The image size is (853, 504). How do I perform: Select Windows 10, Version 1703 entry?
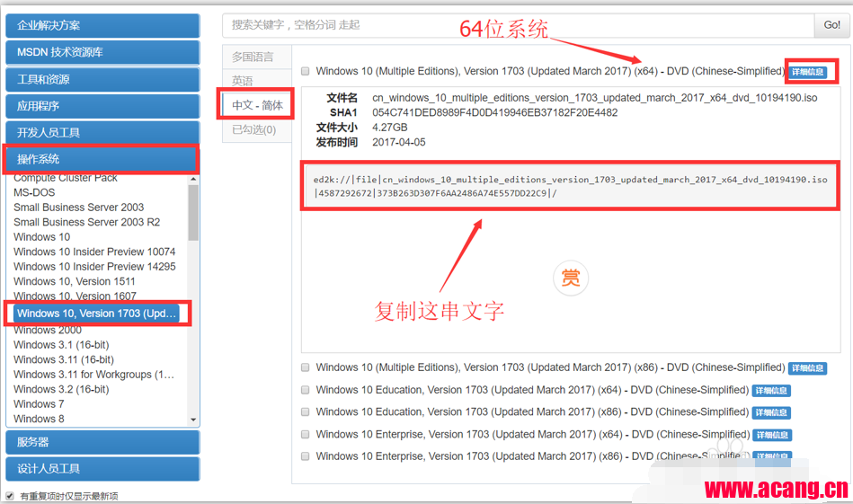(x=96, y=314)
